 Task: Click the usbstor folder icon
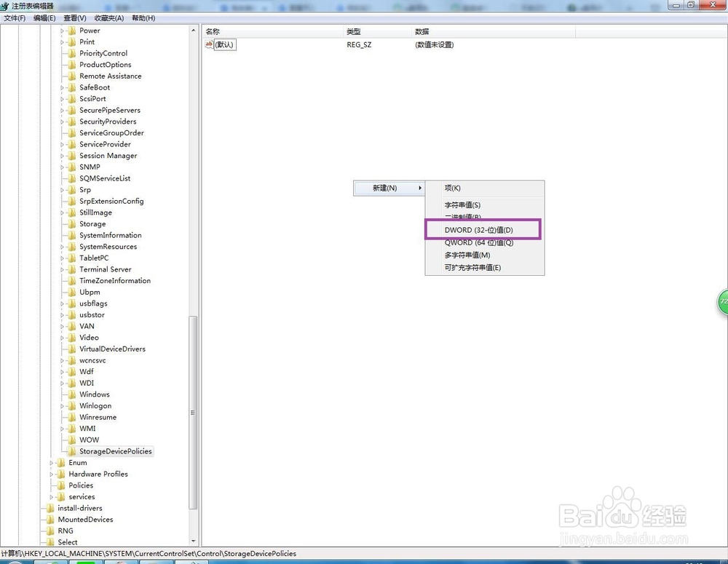click(71, 314)
